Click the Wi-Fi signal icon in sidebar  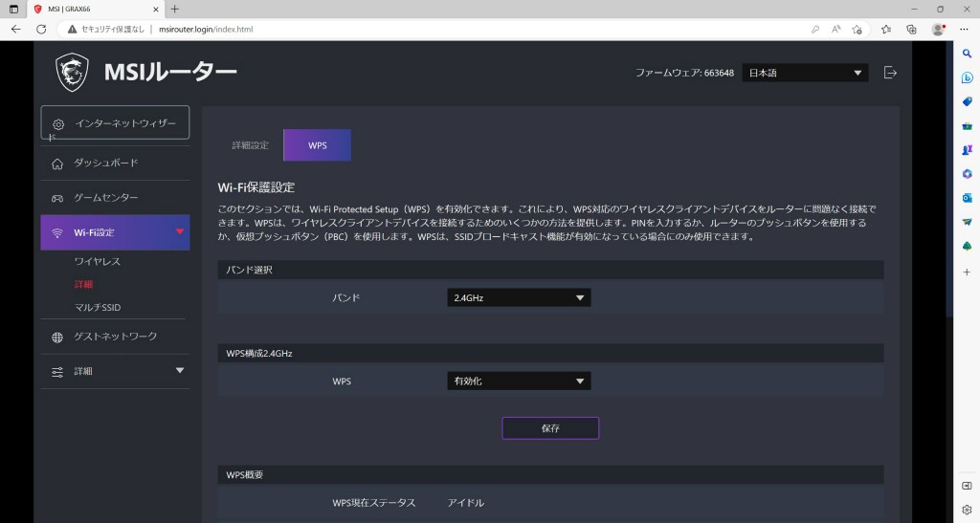[57, 232]
